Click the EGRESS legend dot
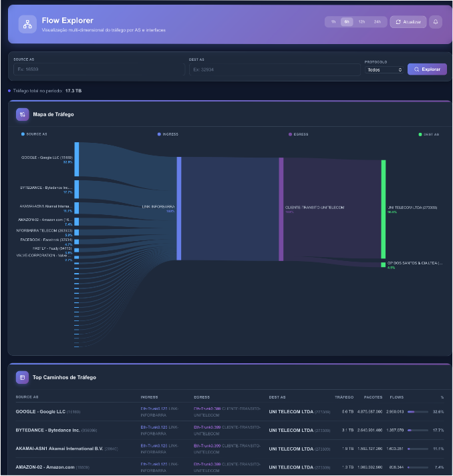The height and width of the screenshot is (476, 453). pos(290,134)
